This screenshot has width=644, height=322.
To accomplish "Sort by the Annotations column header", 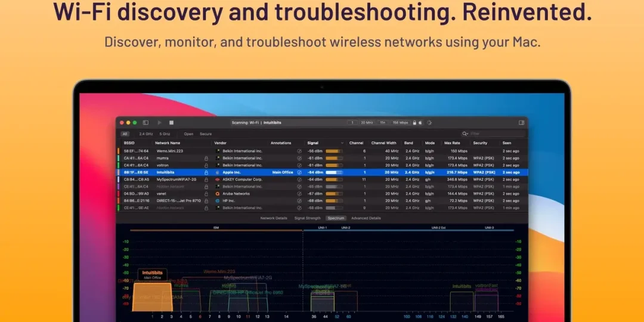I will (x=281, y=143).
